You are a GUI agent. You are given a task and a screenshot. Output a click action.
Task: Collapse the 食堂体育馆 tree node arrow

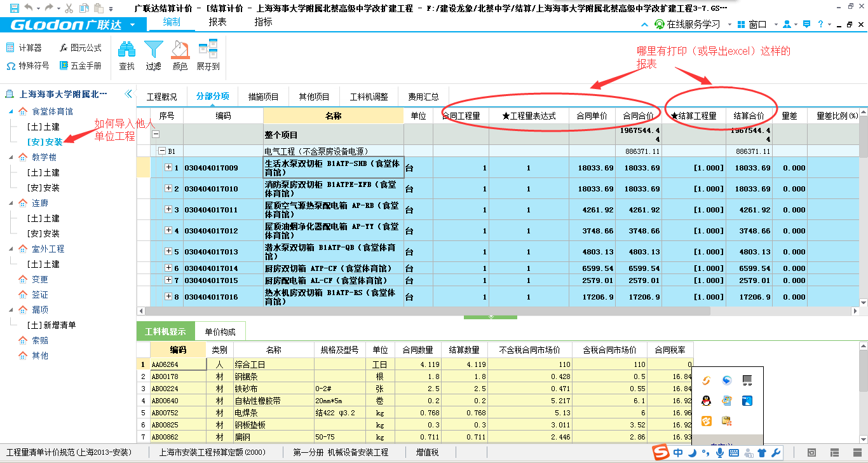(x=12, y=111)
